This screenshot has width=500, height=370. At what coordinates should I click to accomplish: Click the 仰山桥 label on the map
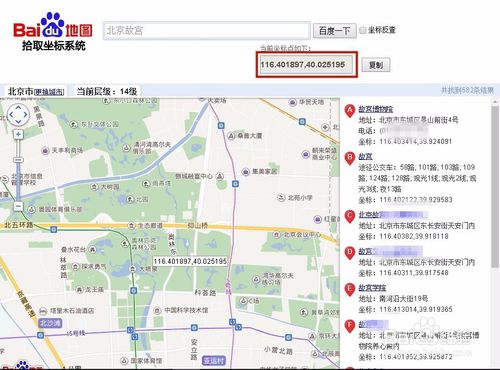[197, 226]
